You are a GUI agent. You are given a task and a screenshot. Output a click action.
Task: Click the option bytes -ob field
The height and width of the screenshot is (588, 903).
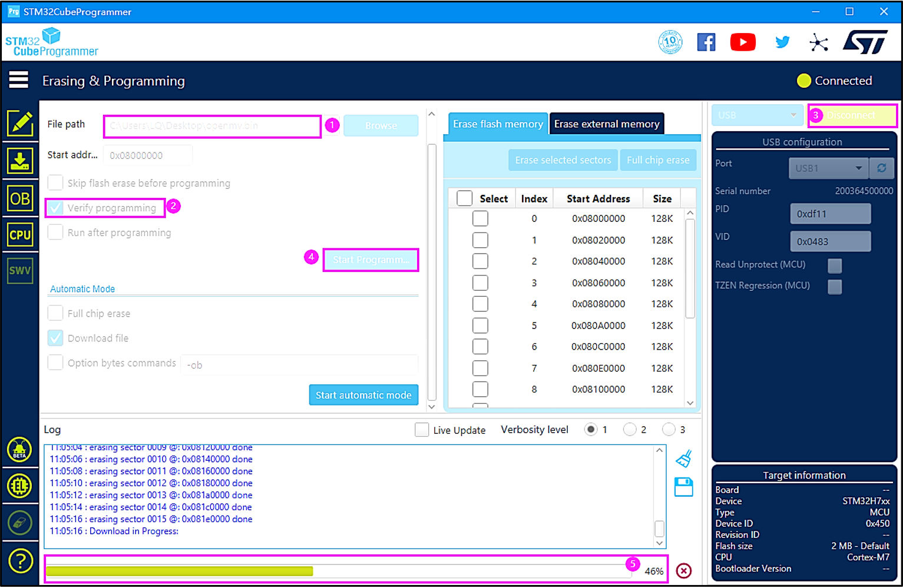coord(299,365)
